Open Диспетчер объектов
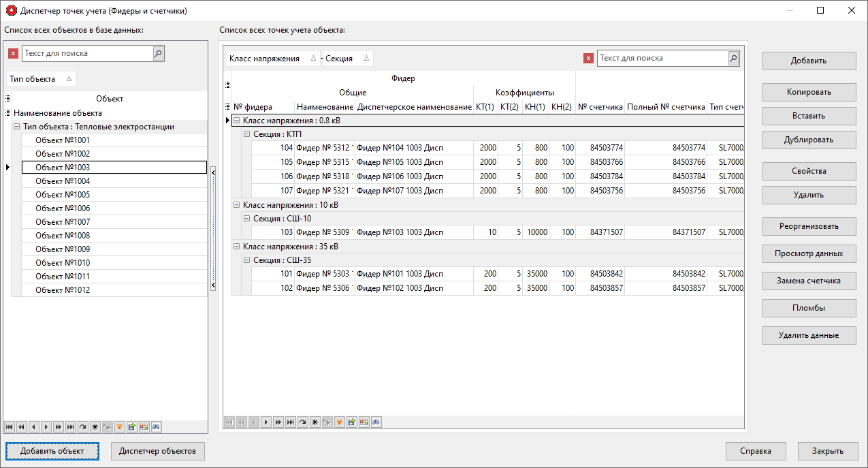This screenshot has height=468, width=868. (x=157, y=451)
